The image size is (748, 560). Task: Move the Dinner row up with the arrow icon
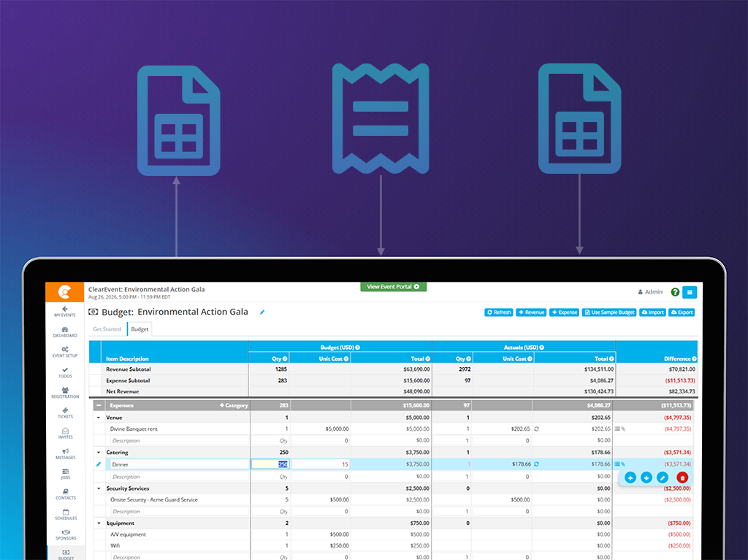click(630, 477)
